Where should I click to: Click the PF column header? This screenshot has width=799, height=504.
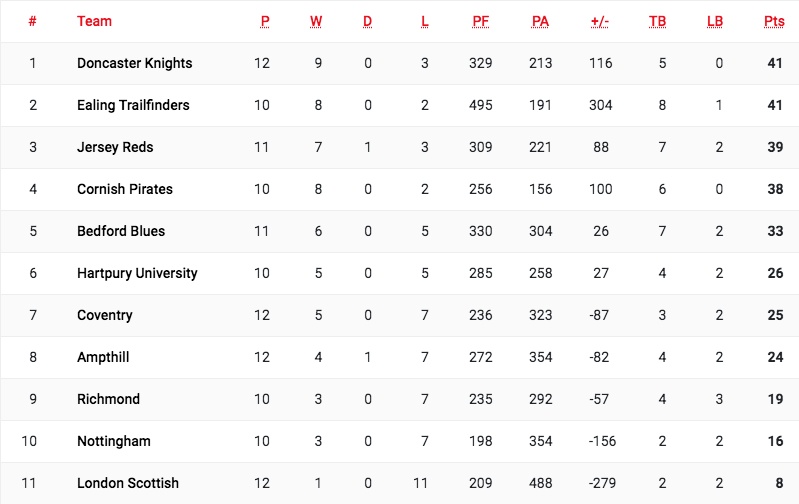pos(480,21)
